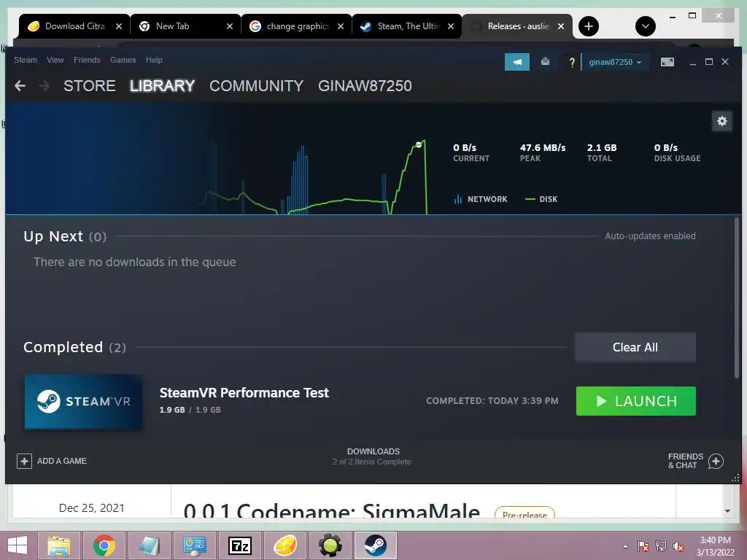Click ADD A GAME label
747x560 pixels.
coord(62,461)
